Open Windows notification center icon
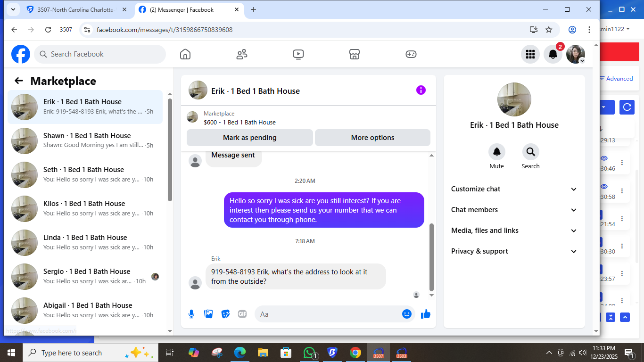Viewport: 644px width, 362px height. [x=628, y=353]
